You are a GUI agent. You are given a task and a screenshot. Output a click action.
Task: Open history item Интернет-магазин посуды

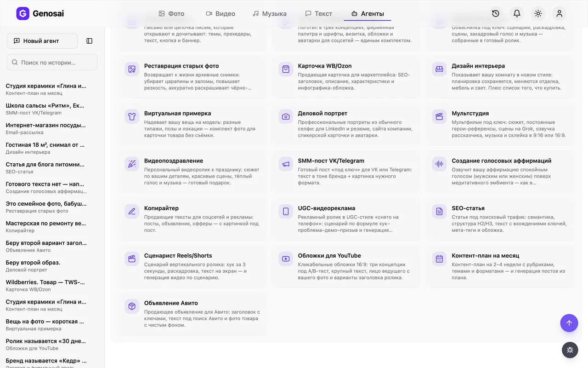(x=46, y=128)
